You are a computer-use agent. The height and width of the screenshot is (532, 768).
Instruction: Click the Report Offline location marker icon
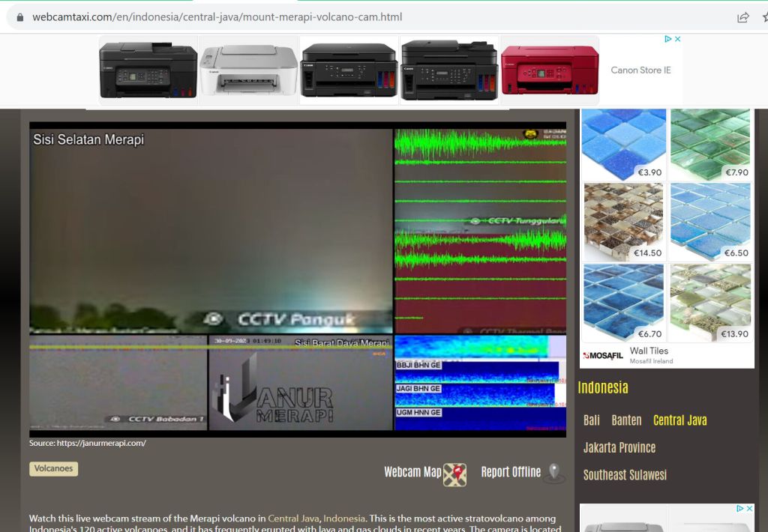tap(553, 473)
